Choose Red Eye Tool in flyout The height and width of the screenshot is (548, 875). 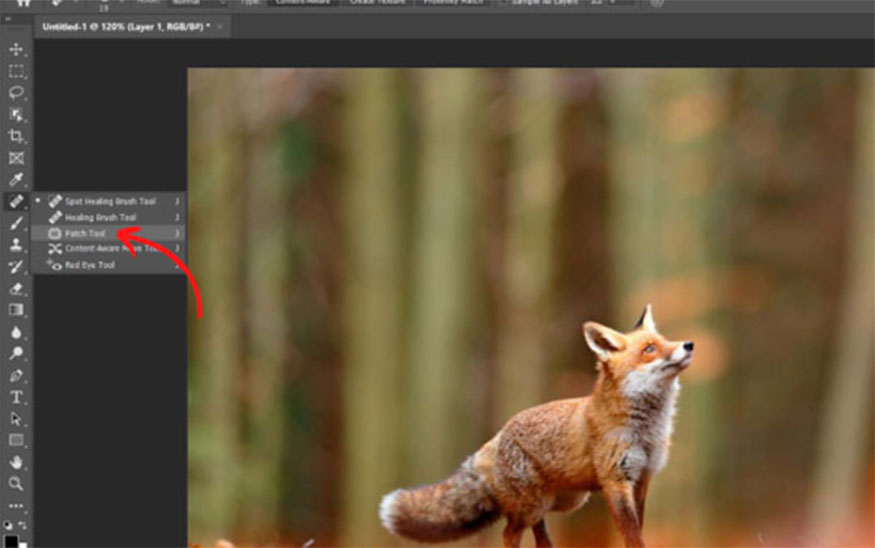[x=109, y=265]
